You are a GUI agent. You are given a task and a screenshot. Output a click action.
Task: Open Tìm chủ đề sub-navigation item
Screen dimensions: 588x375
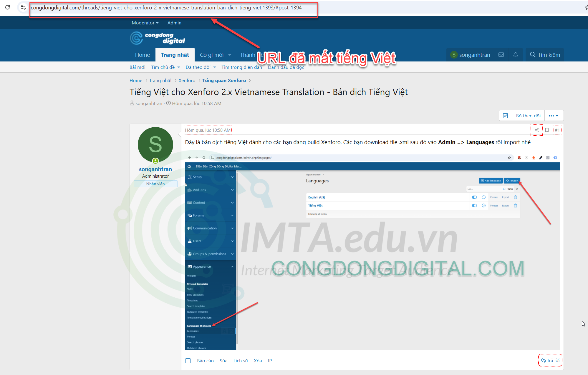pyautogui.click(x=163, y=67)
